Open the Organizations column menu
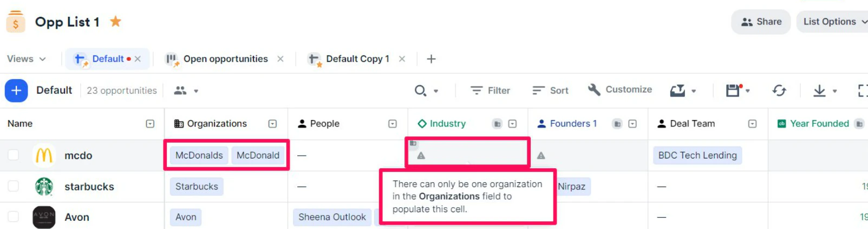This screenshot has width=868, height=229. (x=272, y=124)
